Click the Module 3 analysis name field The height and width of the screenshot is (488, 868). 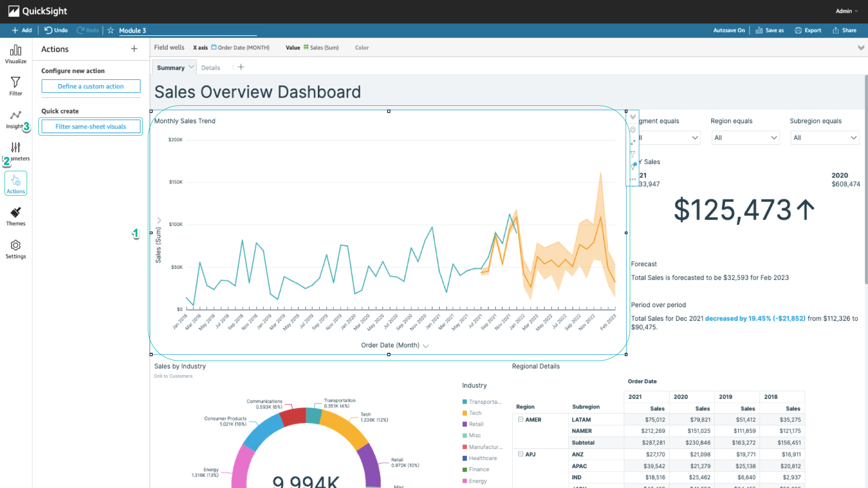coord(188,30)
